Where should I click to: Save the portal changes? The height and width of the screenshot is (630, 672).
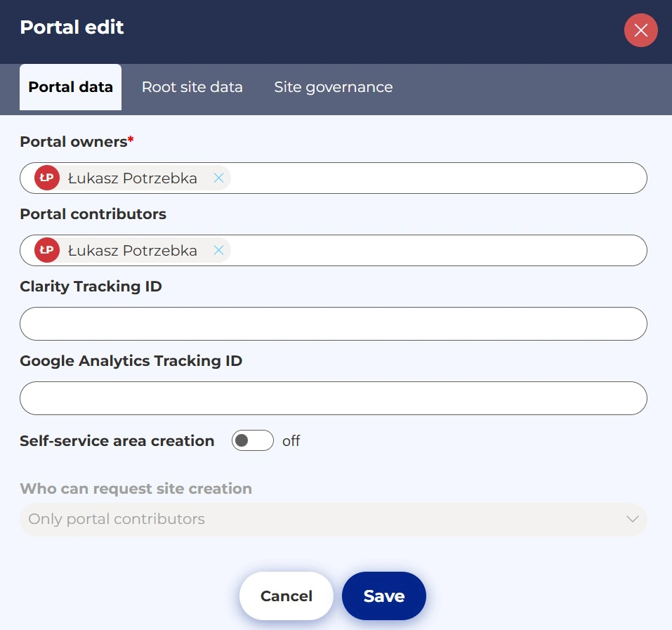(383, 596)
